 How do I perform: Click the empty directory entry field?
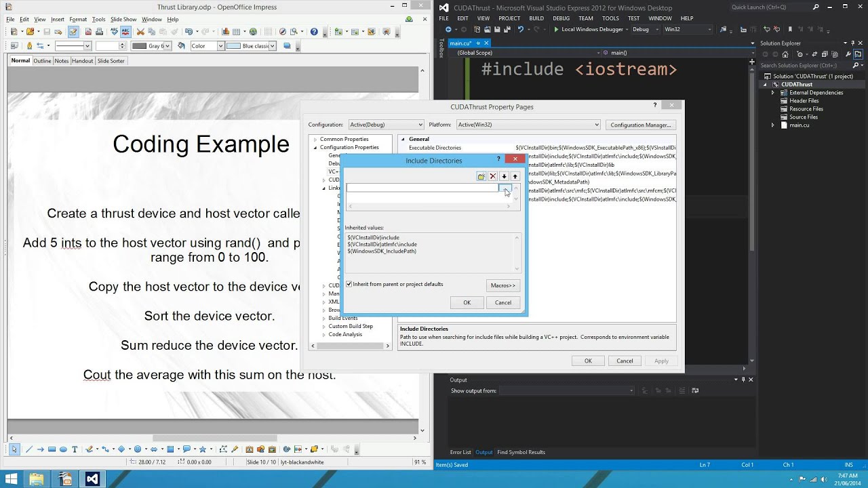(x=422, y=188)
